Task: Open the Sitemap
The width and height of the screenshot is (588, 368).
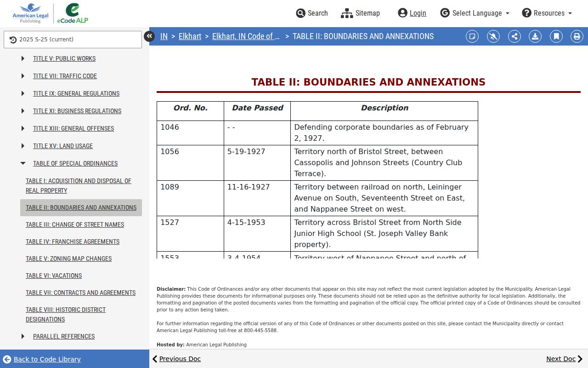Action: tap(360, 13)
